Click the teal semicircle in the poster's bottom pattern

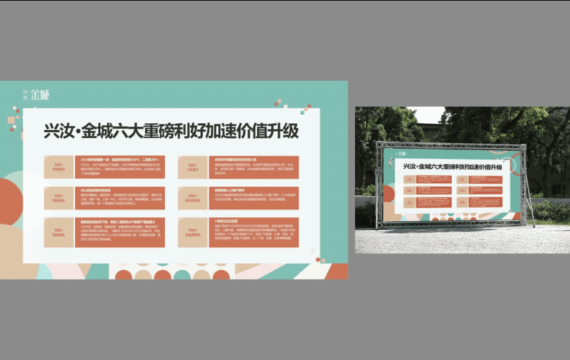point(182,275)
